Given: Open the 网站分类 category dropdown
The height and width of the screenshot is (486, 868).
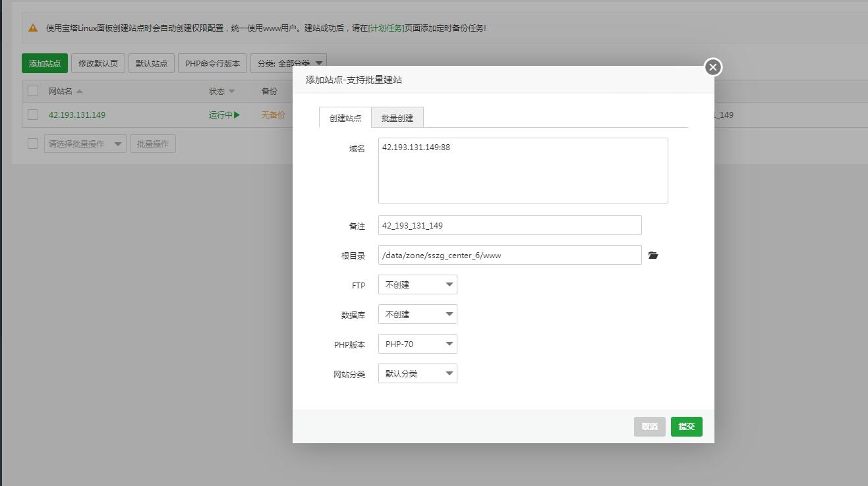Looking at the screenshot, I should click(417, 373).
